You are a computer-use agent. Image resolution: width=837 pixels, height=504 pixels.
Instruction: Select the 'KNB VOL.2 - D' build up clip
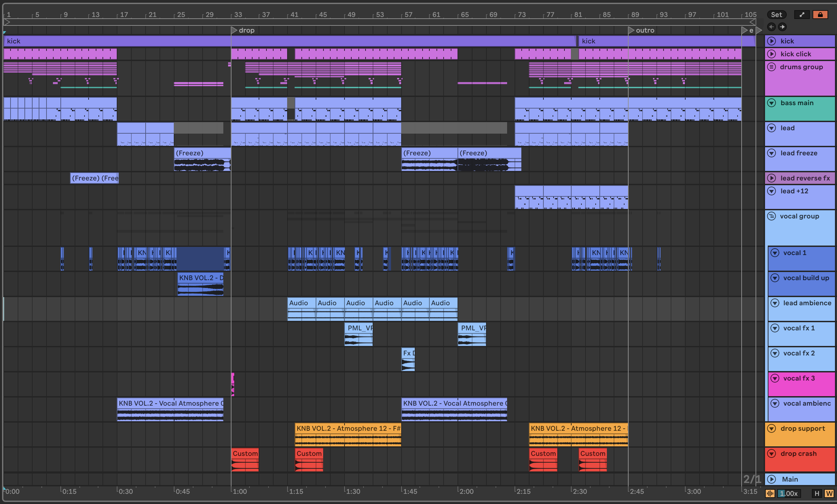click(200, 284)
